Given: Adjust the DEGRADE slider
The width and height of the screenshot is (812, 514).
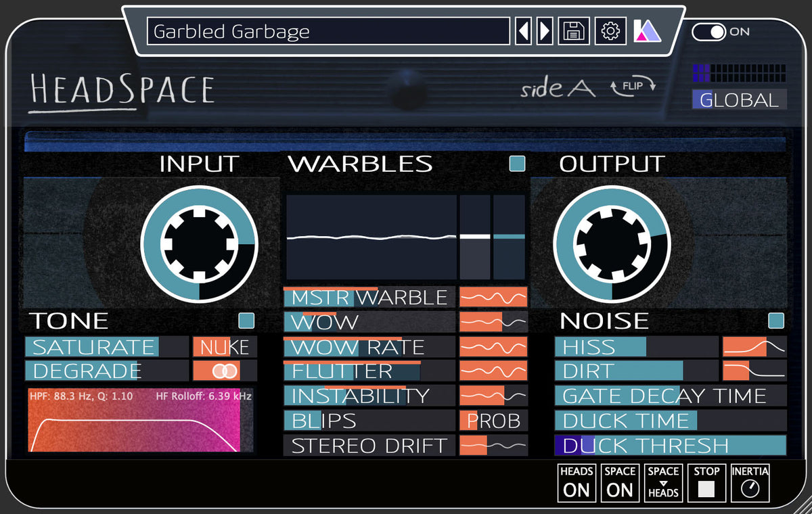Looking at the screenshot, I should tap(107, 371).
